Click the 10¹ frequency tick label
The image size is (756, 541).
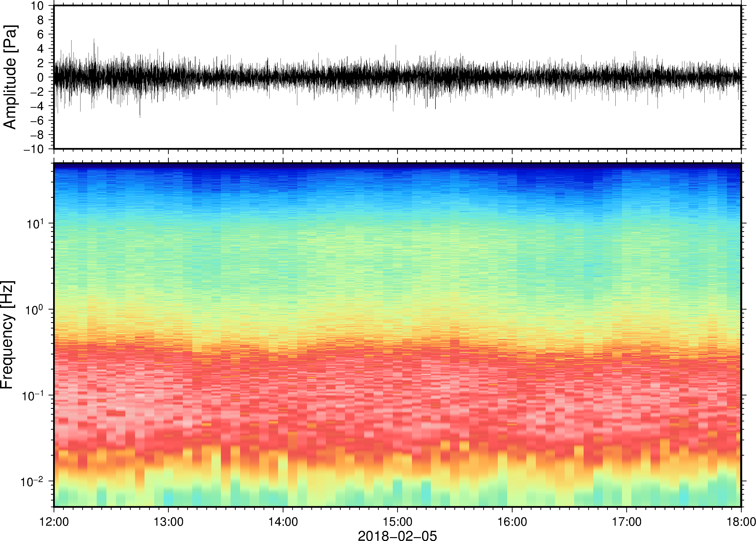point(35,223)
